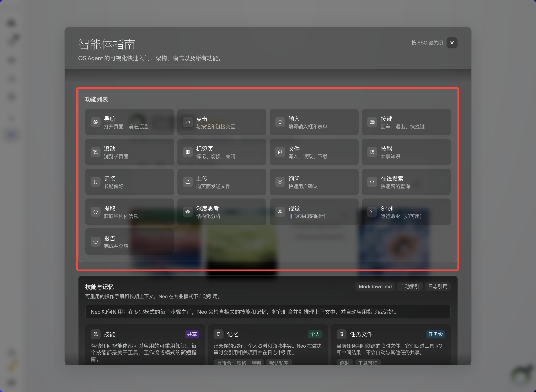
Task: Click the 自动索引 tag
Action: pyautogui.click(x=410, y=286)
